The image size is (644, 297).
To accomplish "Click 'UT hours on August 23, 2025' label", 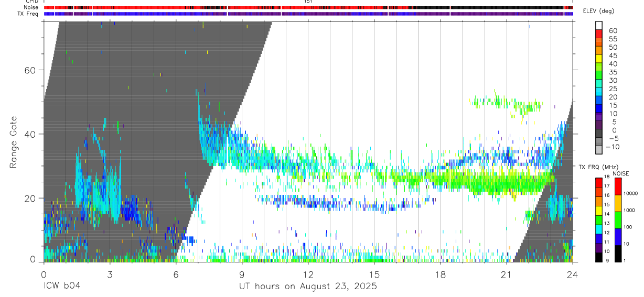I will [x=308, y=287].
